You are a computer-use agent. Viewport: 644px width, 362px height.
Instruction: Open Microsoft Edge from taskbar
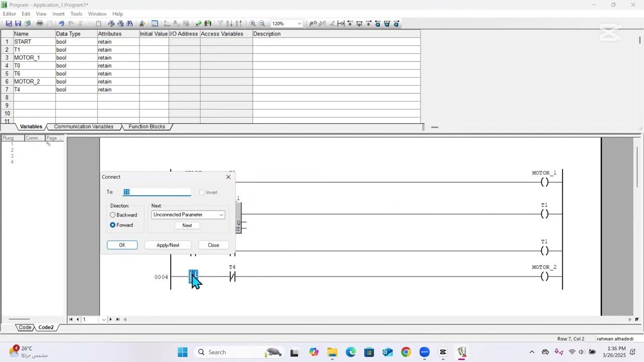(x=351, y=352)
